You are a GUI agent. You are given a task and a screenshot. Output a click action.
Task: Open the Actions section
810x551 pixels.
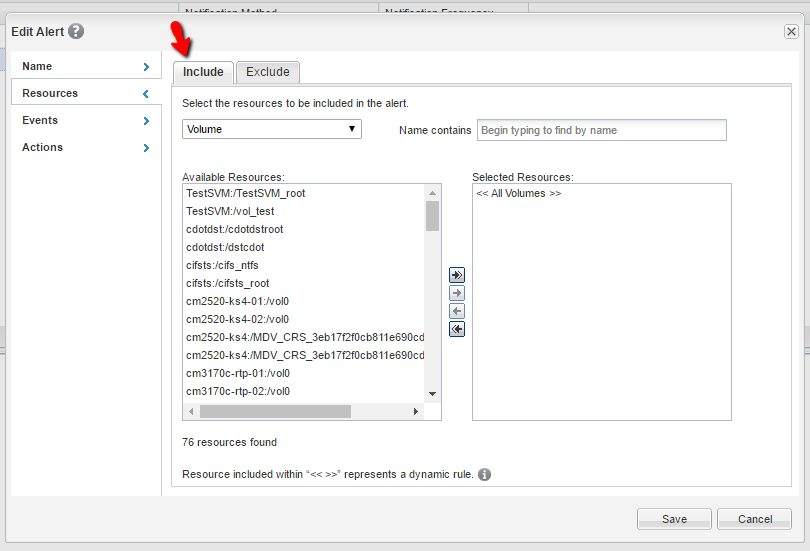pyautogui.click(x=85, y=147)
